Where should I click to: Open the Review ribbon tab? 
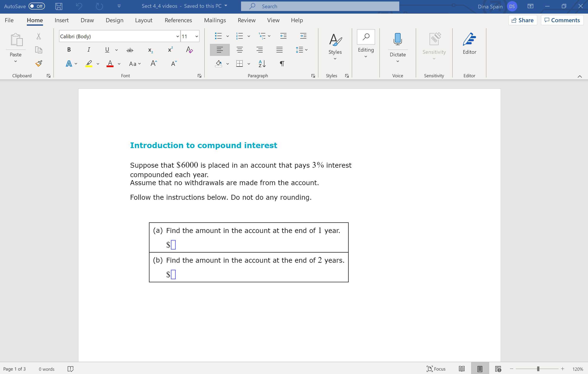pyautogui.click(x=246, y=20)
